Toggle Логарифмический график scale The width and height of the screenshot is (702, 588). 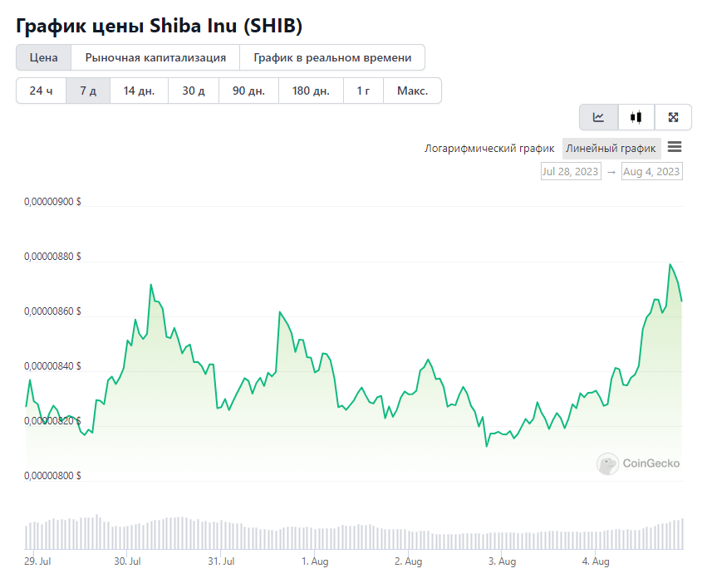[489, 148]
